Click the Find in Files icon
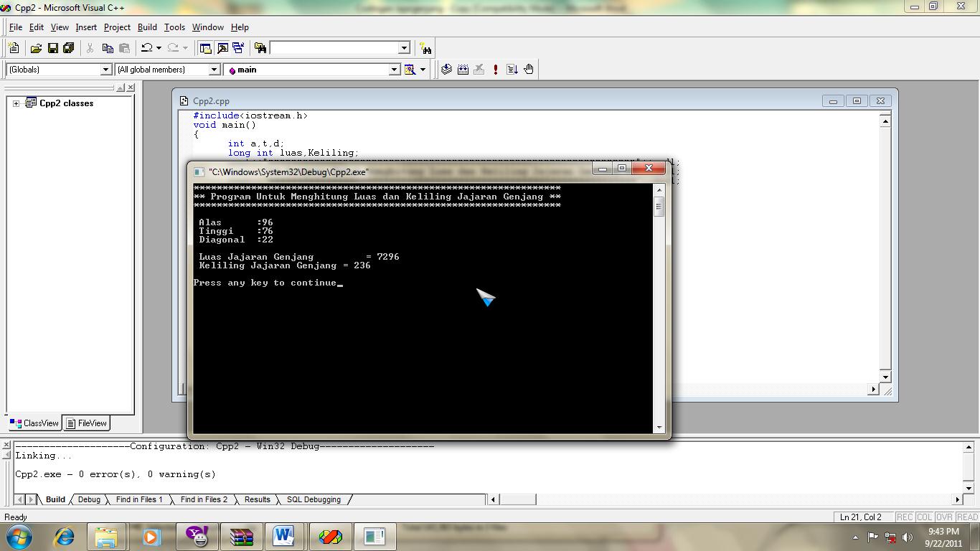980x551 pixels. click(260, 48)
